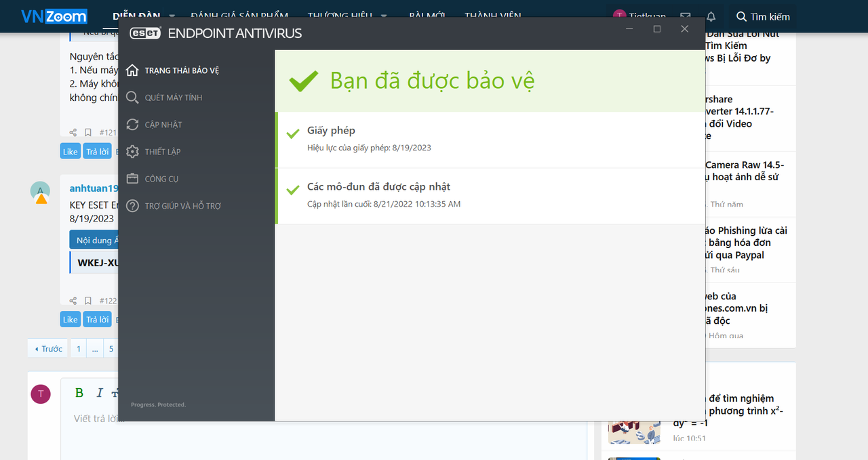Open the anhtuan19 username link

pyautogui.click(x=94, y=188)
